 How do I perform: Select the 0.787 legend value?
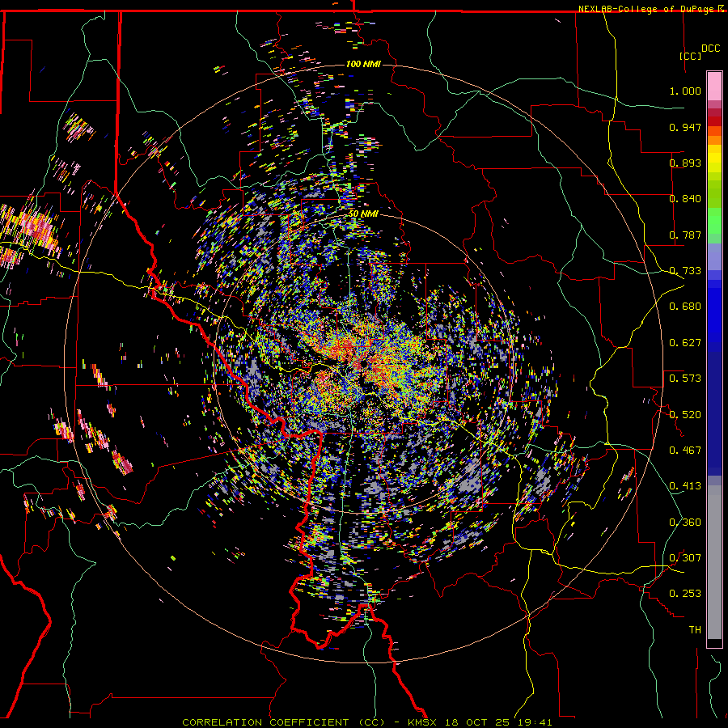click(x=685, y=235)
